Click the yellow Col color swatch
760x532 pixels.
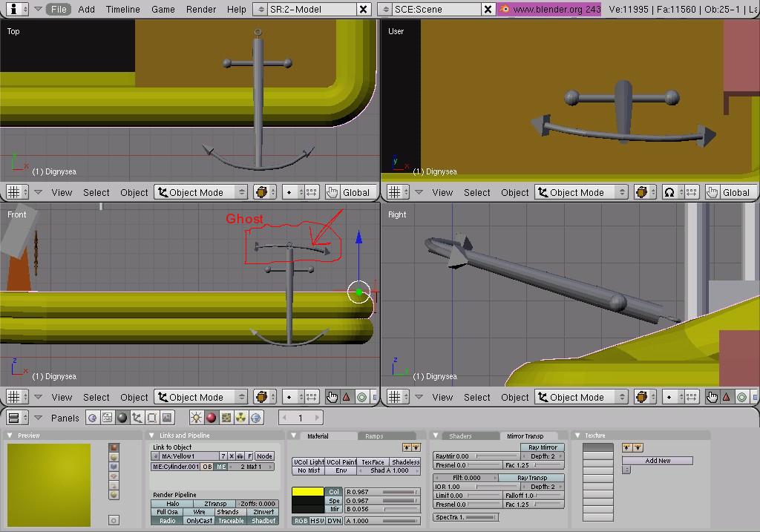coord(308,492)
